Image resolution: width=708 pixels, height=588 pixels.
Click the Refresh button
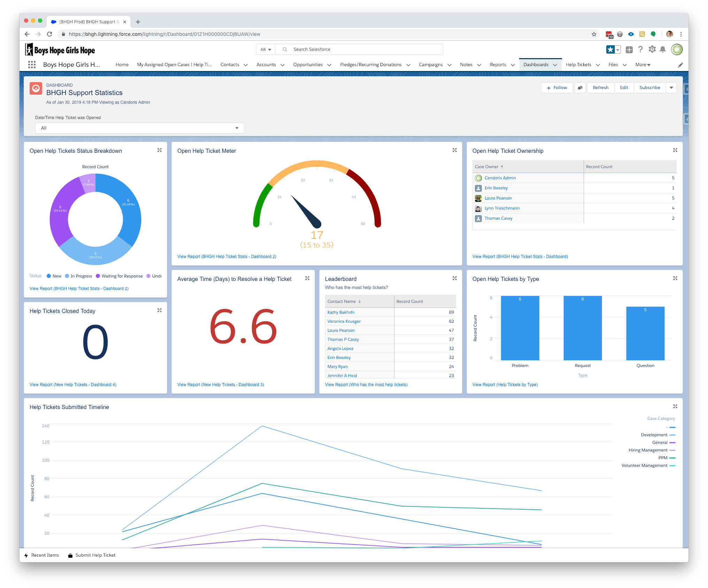tap(600, 88)
